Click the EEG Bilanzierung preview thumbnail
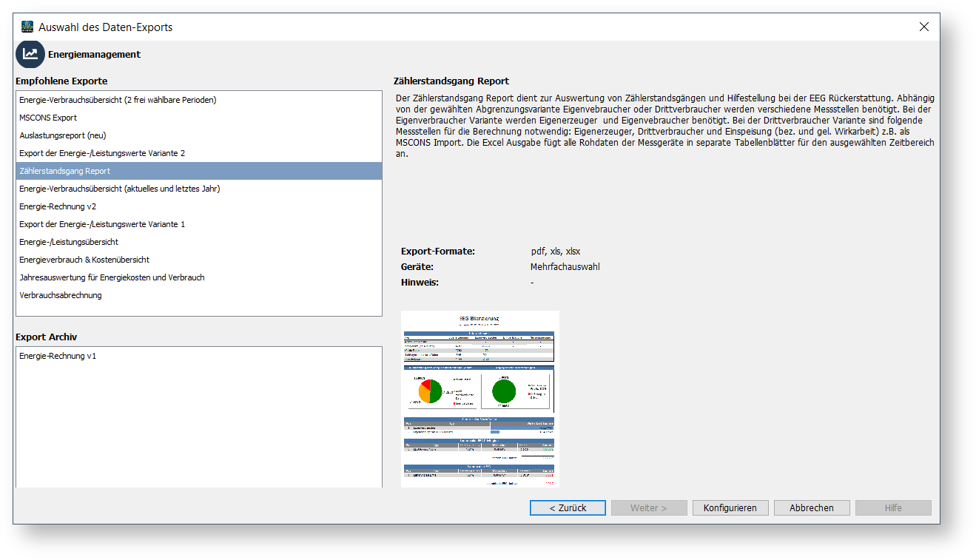Image resolution: width=976 pixels, height=560 pixels. (x=479, y=399)
